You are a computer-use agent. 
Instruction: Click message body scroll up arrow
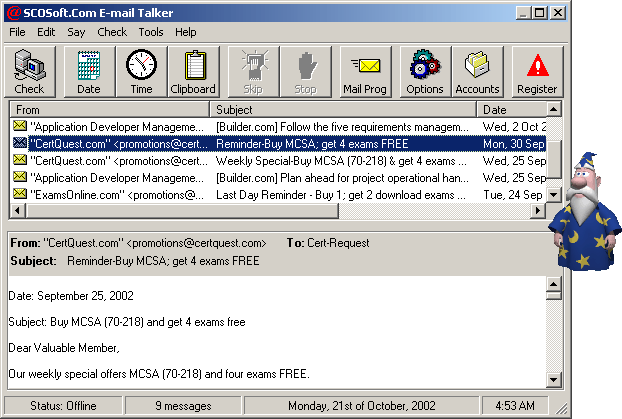(554, 284)
